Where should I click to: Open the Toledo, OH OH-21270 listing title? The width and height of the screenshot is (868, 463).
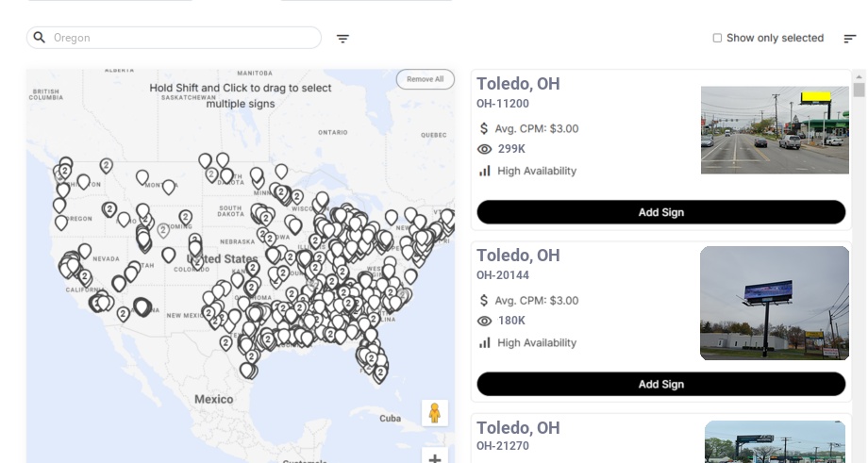[518, 428]
